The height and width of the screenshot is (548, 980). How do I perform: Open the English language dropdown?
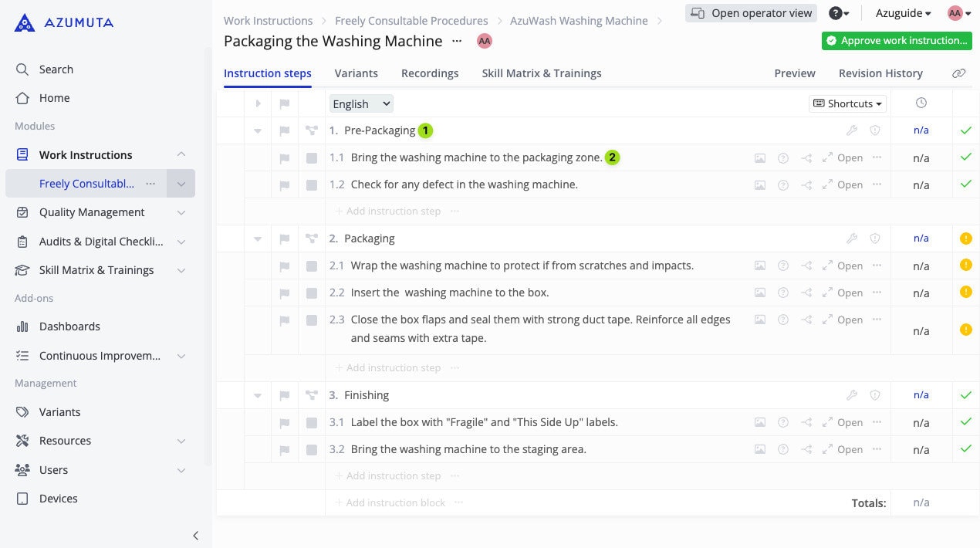pos(361,103)
